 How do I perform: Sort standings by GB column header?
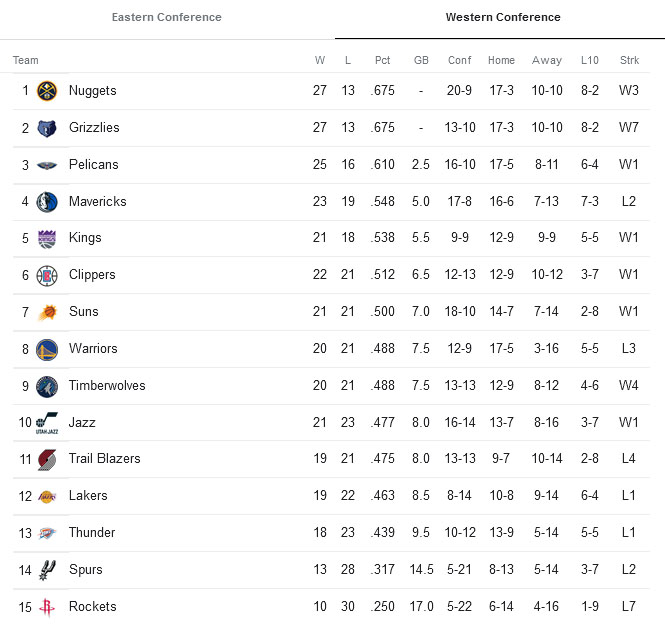click(421, 60)
